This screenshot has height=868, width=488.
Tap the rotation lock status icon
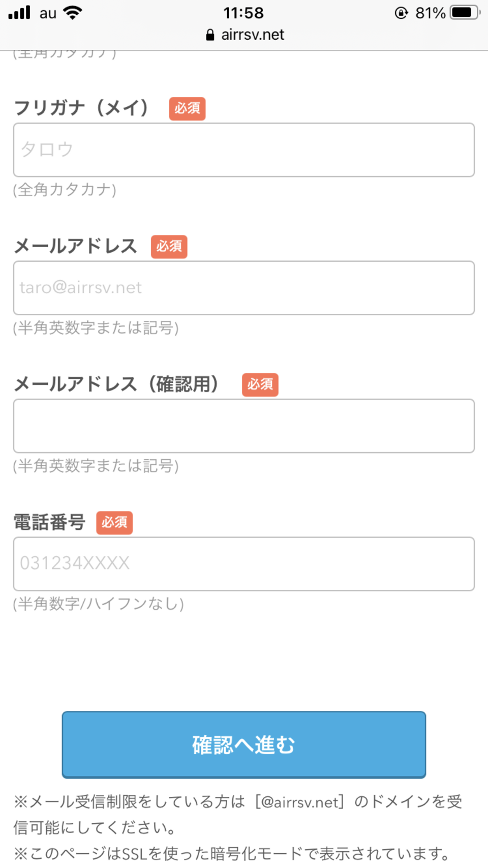(401, 13)
